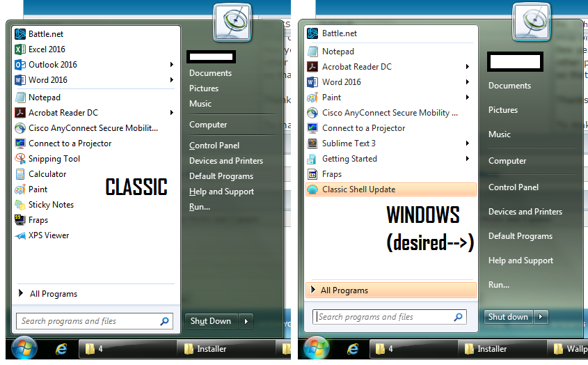Open XPS Viewer icon
Viewport: 588px width, 365px height.
(20, 236)
